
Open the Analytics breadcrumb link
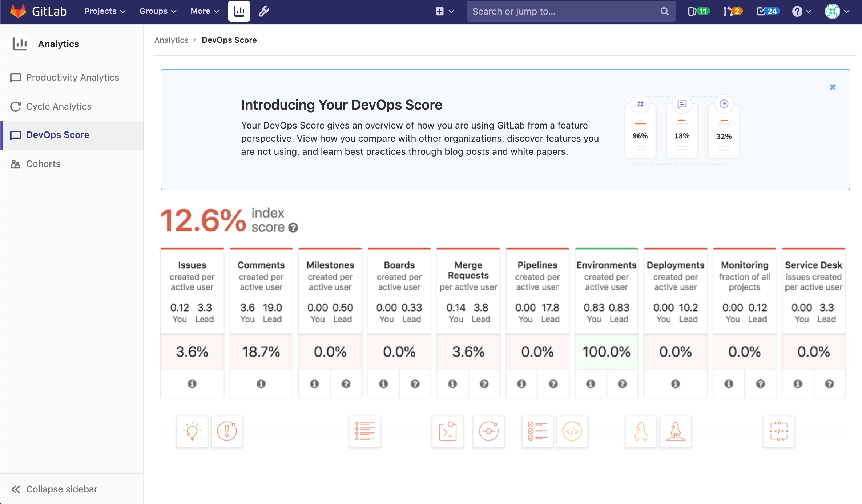(171, 40)
